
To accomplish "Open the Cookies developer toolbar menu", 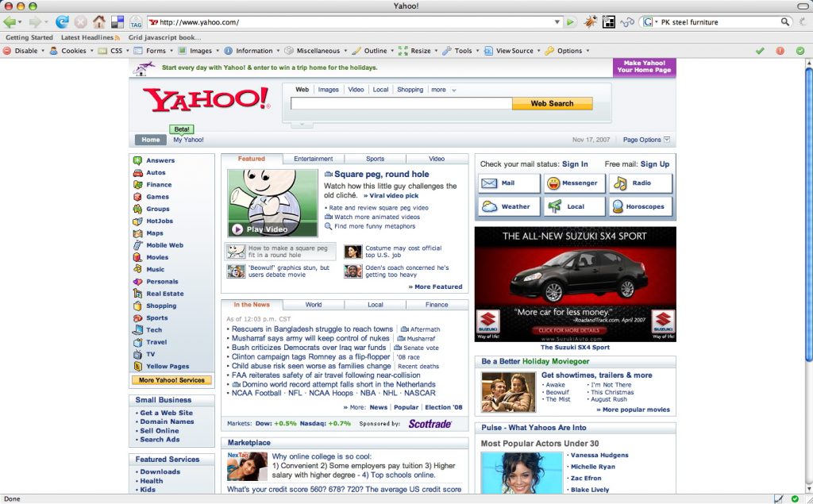I will tap(71, 51).
